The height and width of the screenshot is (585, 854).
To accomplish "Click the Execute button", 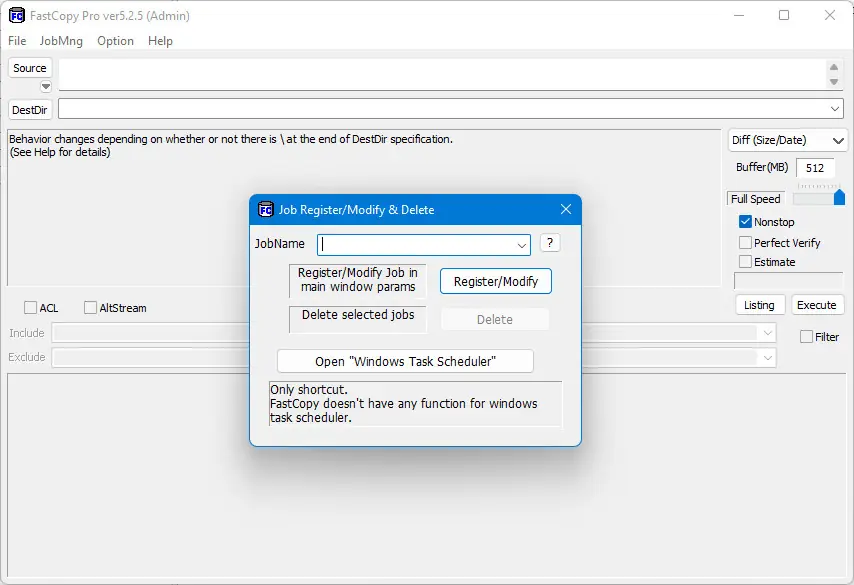I will [x=816, y=305].
